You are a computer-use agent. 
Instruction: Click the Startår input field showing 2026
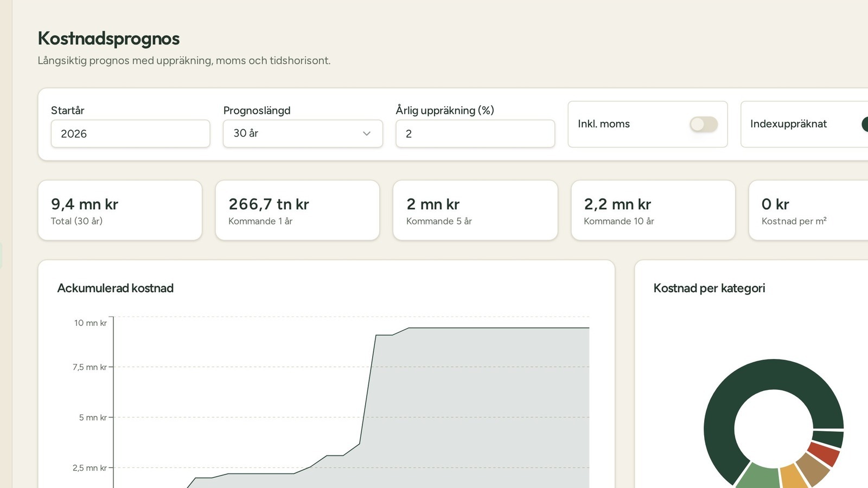pos(130,133)
